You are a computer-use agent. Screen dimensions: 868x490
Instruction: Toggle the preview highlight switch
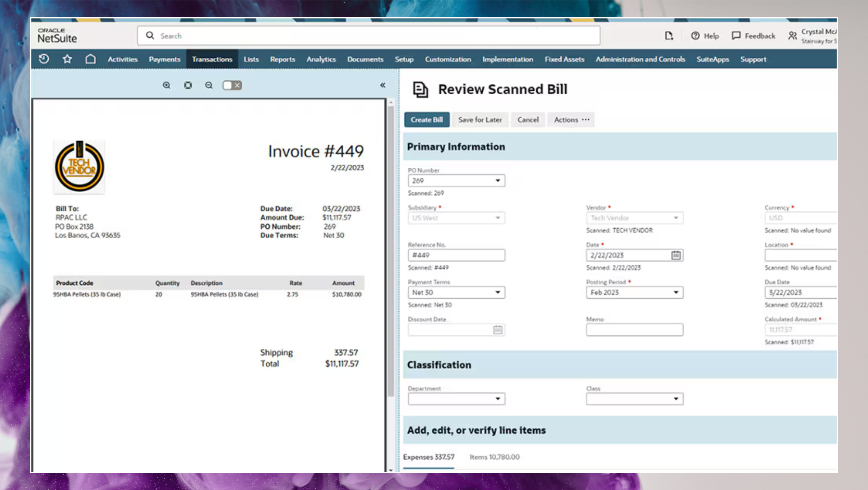[x=232, y=85]
